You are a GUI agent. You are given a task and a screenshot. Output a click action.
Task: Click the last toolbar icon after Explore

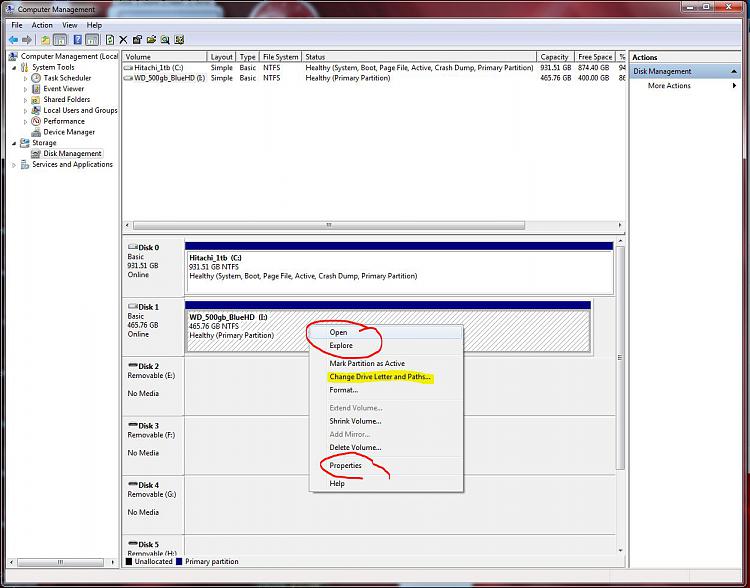coord(179,40)
